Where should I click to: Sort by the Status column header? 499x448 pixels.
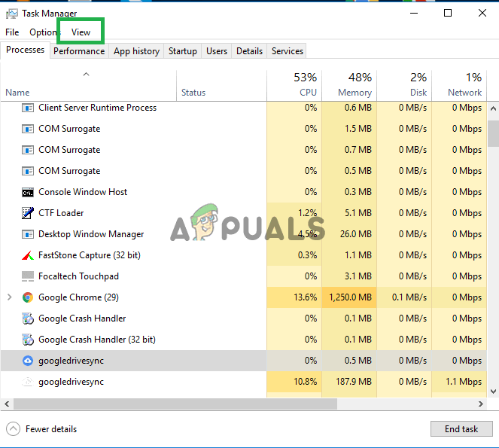pyautogui.click(x=221, y=86)
